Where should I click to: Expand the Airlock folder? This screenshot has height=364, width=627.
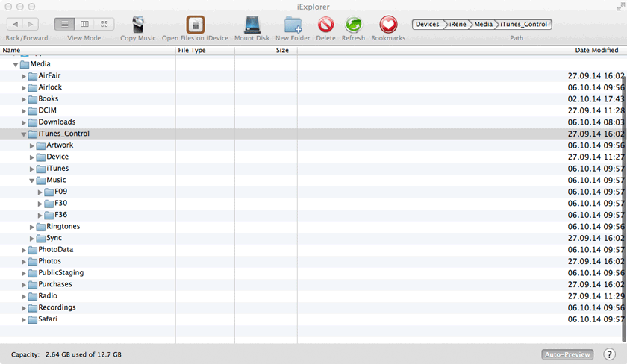[24, 87]
